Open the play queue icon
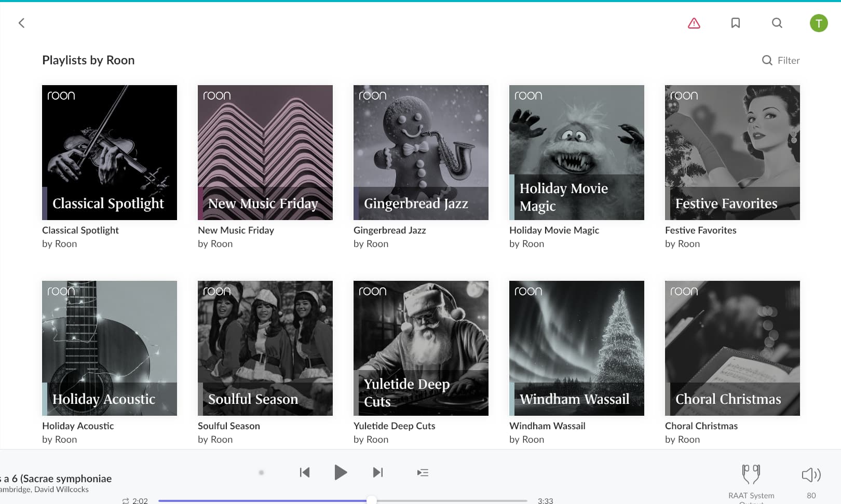Viewport: 841px width, 504px height. [423, 472]
